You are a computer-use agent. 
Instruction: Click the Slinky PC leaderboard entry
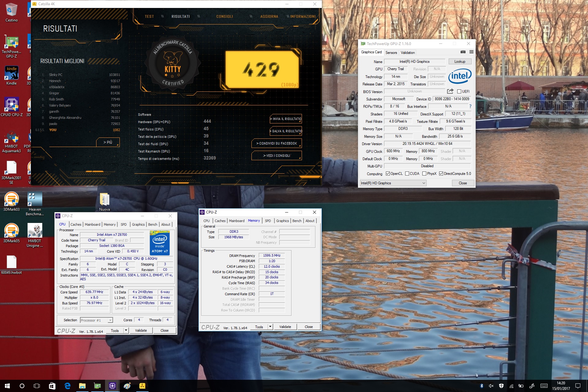click(81, 75)
